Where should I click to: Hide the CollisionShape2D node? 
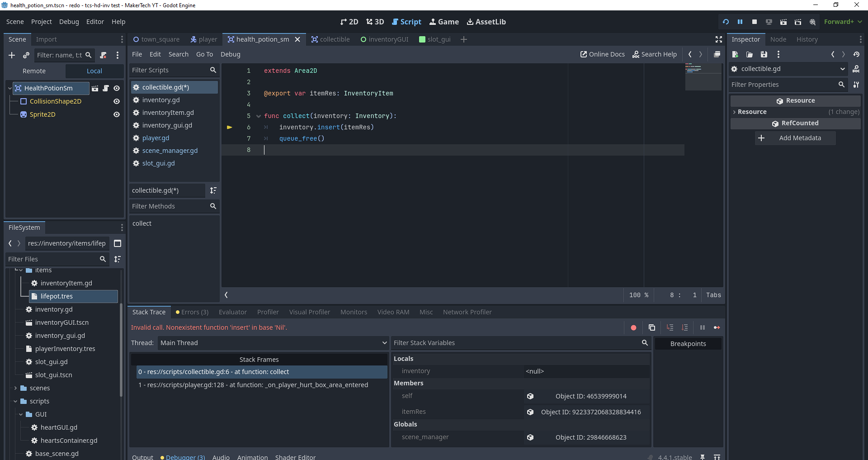click(117, 101)
